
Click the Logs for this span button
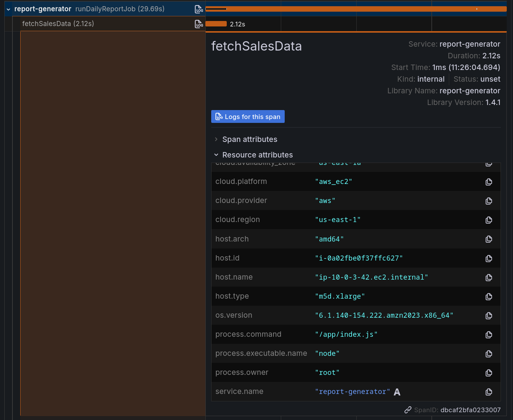[248, 117]
